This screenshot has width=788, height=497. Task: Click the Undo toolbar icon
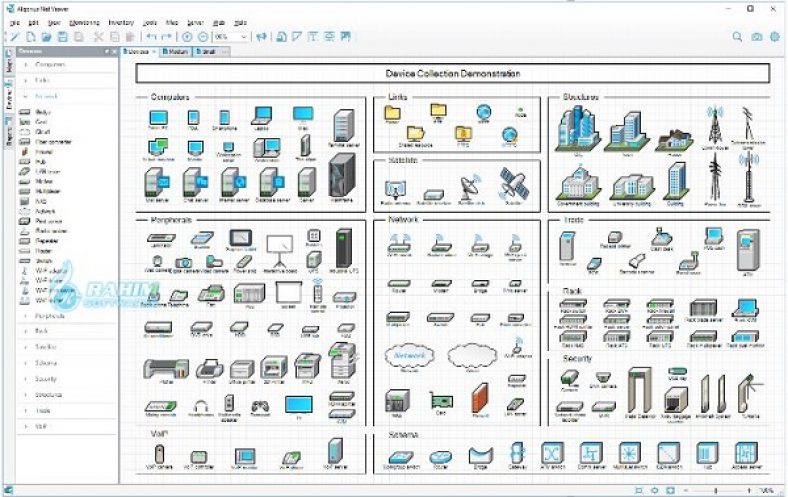[x=151, y=37]
